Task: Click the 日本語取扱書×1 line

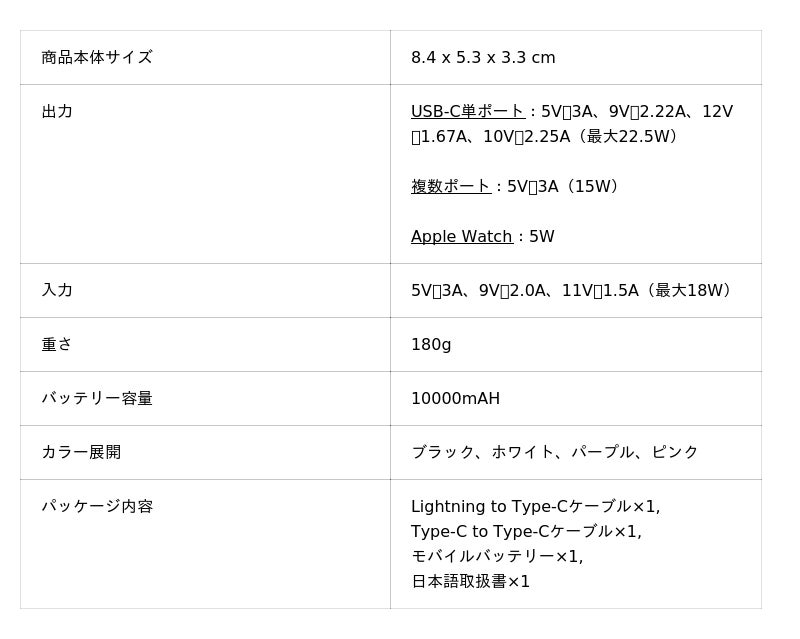Action: click(x=470, y=581)
